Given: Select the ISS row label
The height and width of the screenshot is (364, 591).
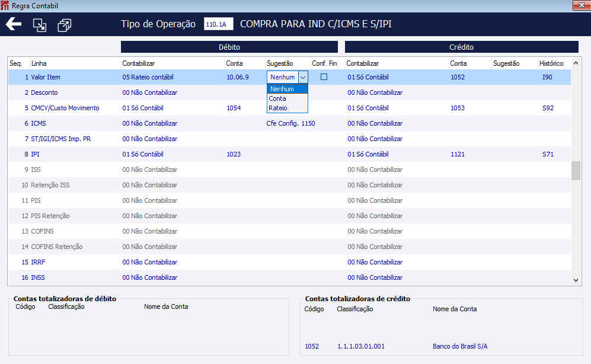Looking at the screenshot, I should [x=36, y=170].
